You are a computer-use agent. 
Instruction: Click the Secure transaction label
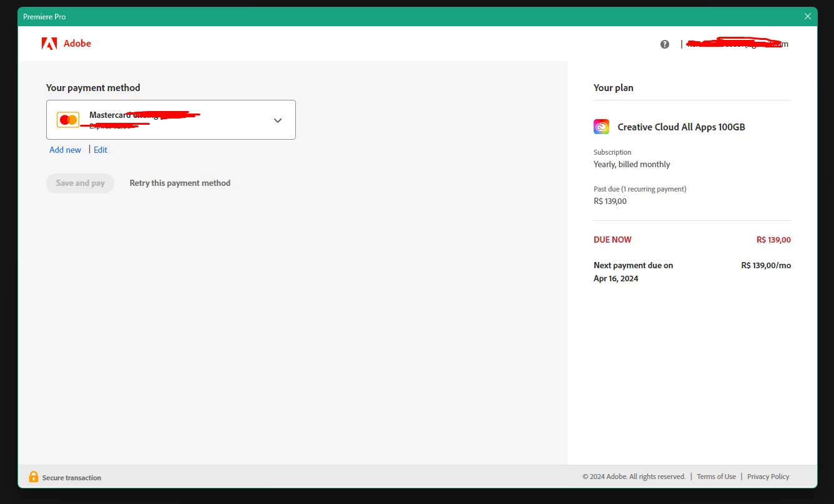click(72, 478)
